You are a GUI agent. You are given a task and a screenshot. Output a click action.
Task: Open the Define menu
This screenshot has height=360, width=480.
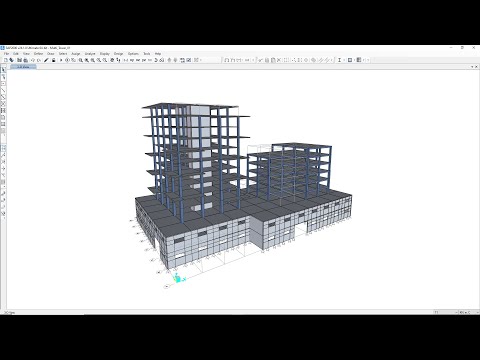pyautogui.click(x=38, y=54)
